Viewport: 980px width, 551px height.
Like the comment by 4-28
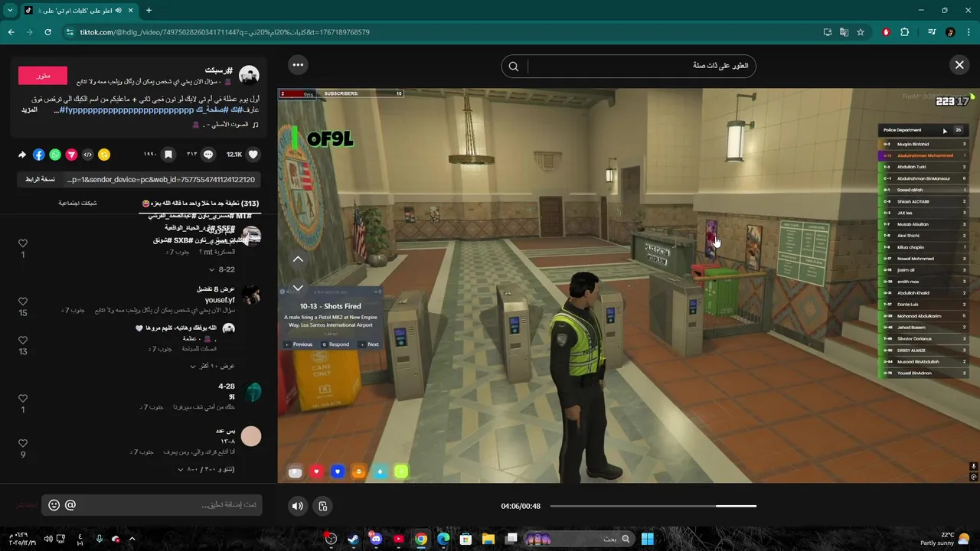click(x=23, y=399)
